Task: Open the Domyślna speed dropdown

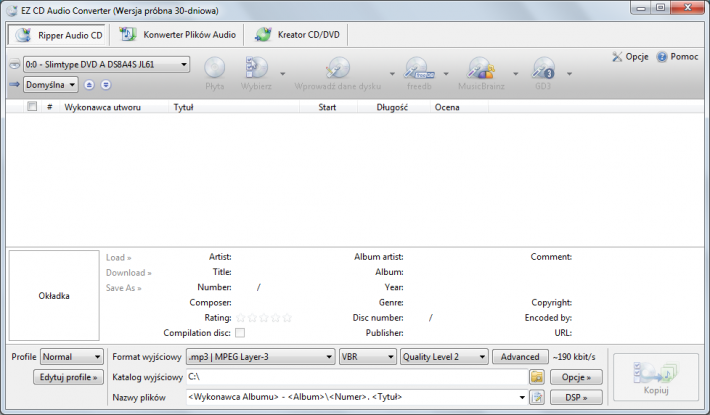Action: (x=51, y=85)
